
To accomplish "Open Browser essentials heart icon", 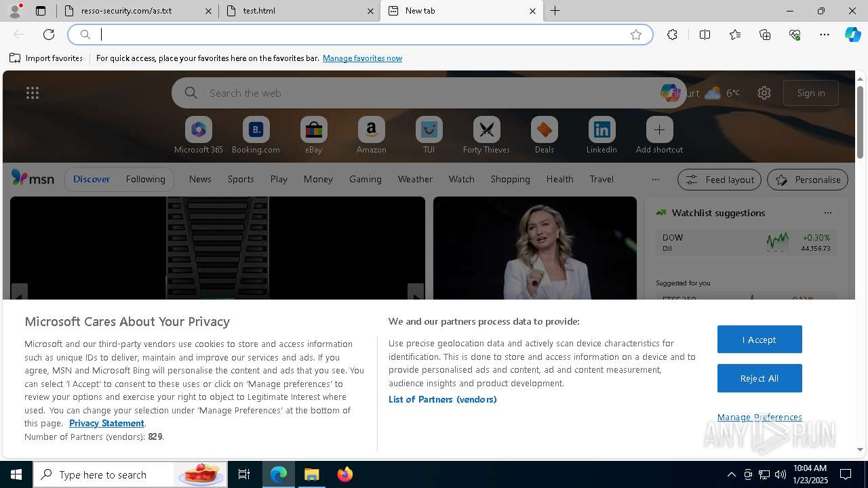I will (x=795, y=35).
